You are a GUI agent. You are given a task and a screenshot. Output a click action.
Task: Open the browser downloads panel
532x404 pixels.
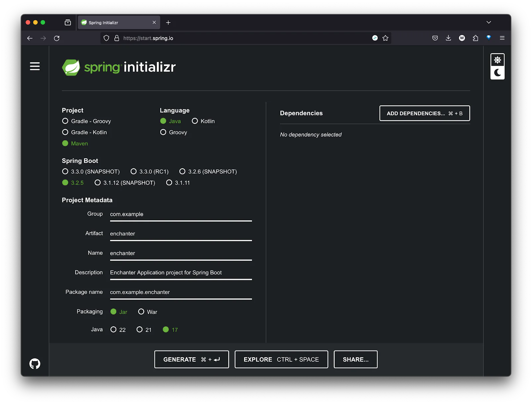coord(448,38)
